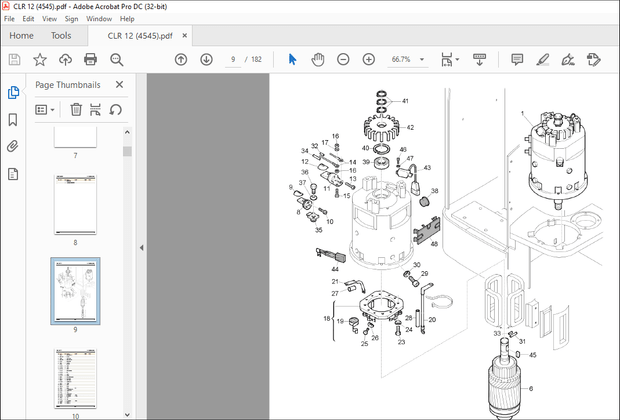620x420 pixels.
Task: Collapse the navigation pane with arrow
Action: coord(142,248)
